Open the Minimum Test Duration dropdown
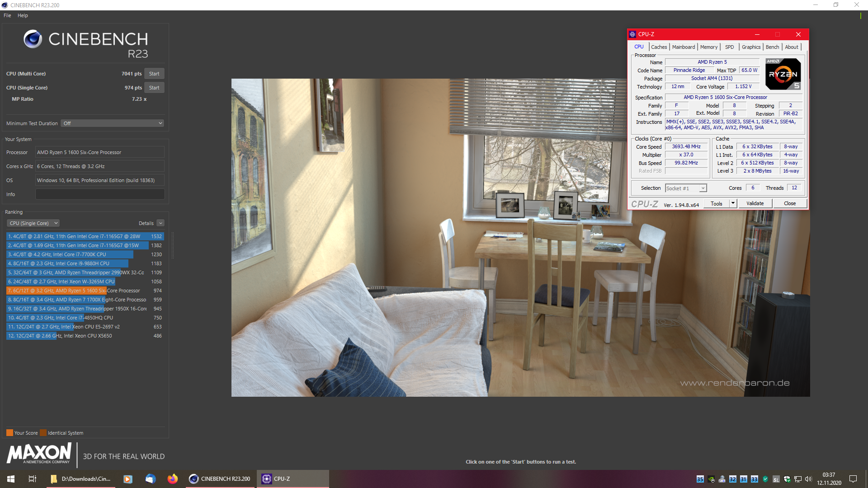The width and height of the screenshot is (868, 488). [x=113, y=123]
